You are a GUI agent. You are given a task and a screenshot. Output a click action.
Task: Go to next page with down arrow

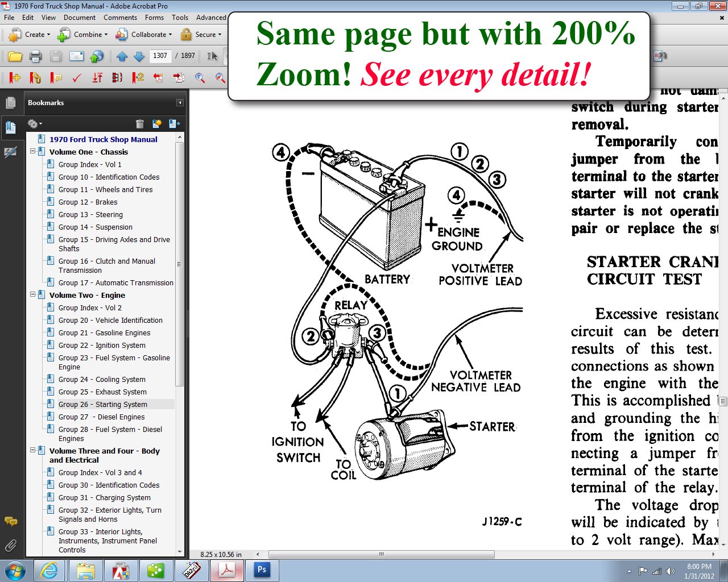pos(139,56)
